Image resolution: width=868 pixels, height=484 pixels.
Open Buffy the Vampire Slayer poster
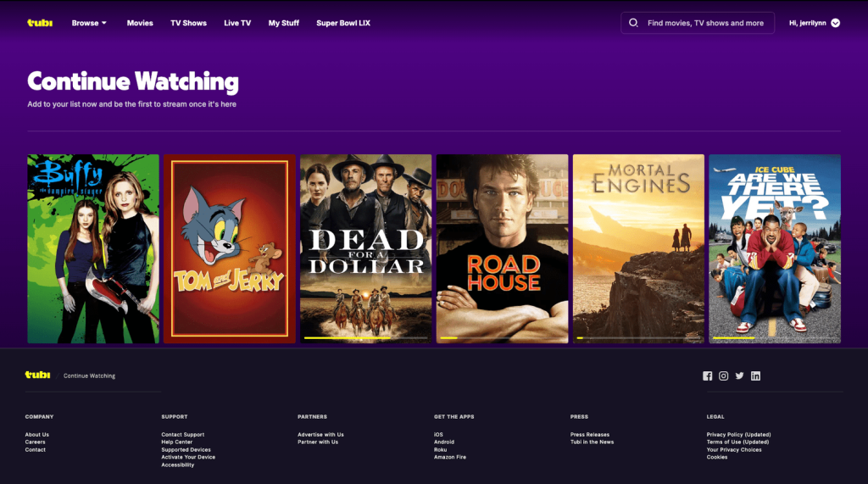click(x=93, y=248)
